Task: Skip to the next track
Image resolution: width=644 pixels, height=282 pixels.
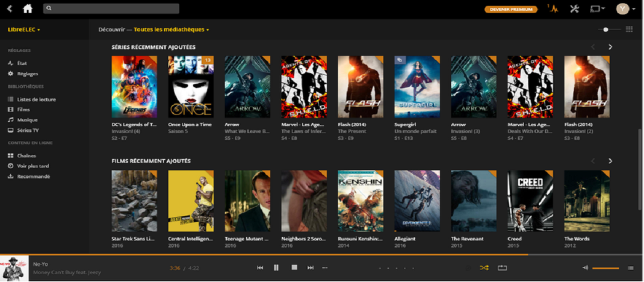Action: click(x=311, y=268)
